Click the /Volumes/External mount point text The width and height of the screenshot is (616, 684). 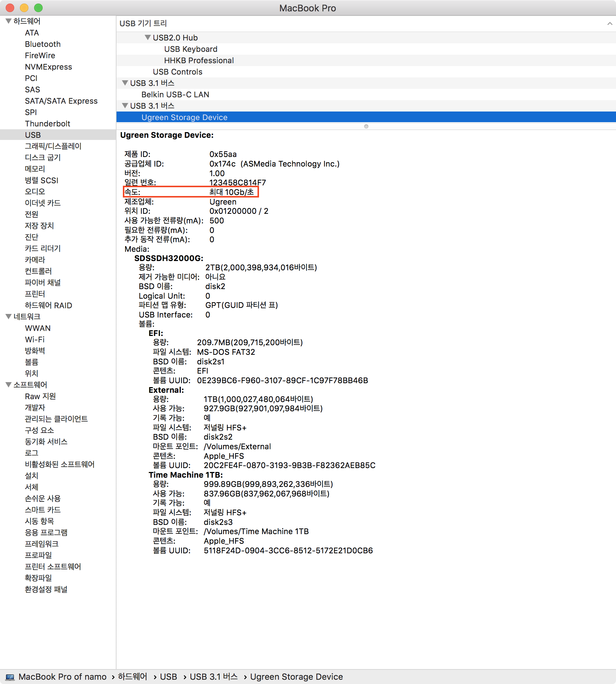coord(237,447)
